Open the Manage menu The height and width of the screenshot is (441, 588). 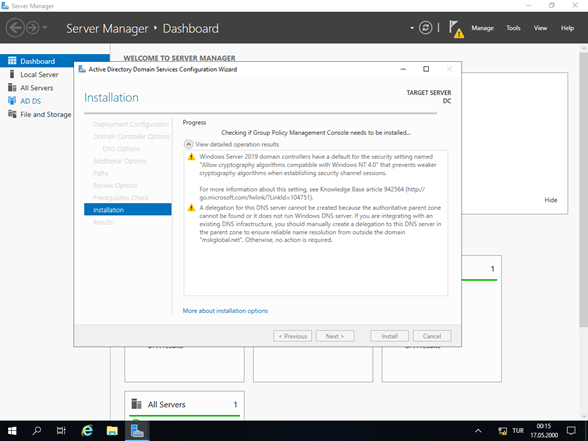point(482,28)
